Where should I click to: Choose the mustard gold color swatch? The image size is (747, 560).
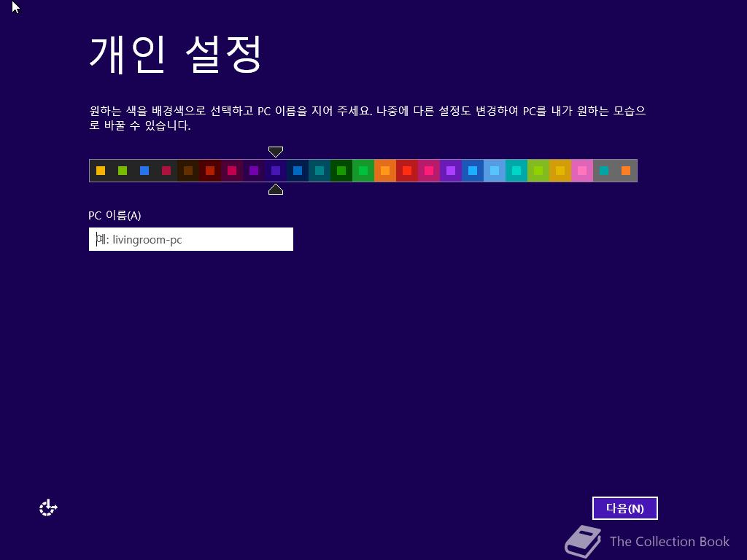point(561,171)
